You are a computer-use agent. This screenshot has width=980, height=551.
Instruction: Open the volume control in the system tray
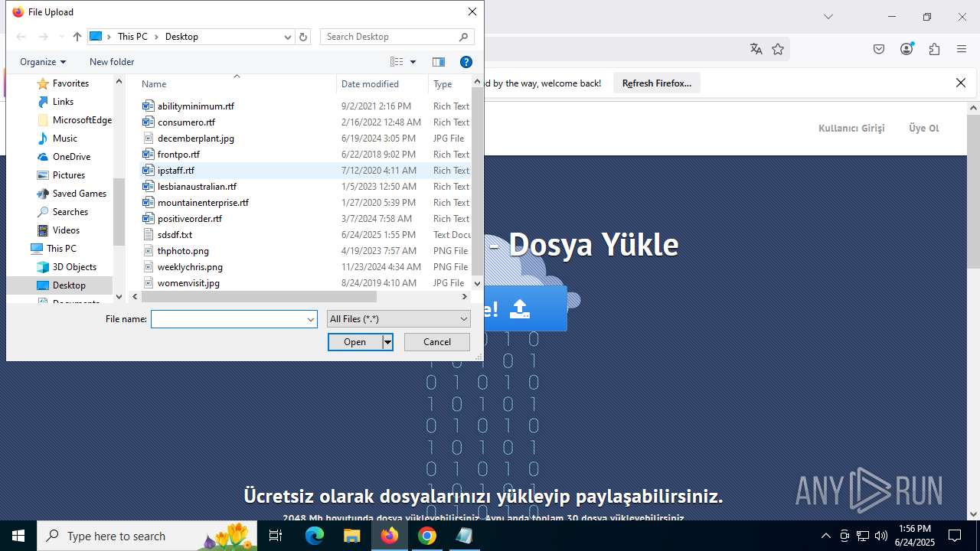coord(881,536)
